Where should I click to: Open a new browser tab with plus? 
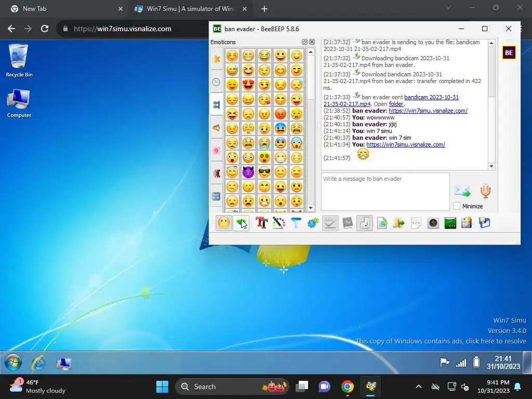[x=264, y=9]
